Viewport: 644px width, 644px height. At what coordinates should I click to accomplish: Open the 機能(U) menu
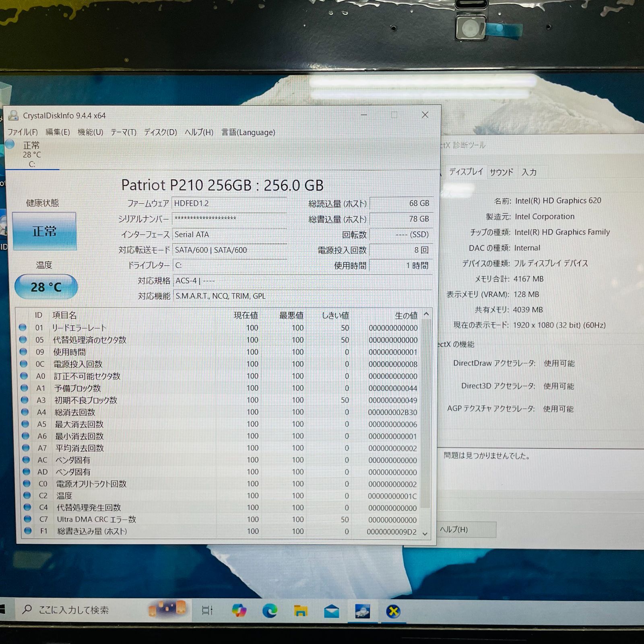90,132
